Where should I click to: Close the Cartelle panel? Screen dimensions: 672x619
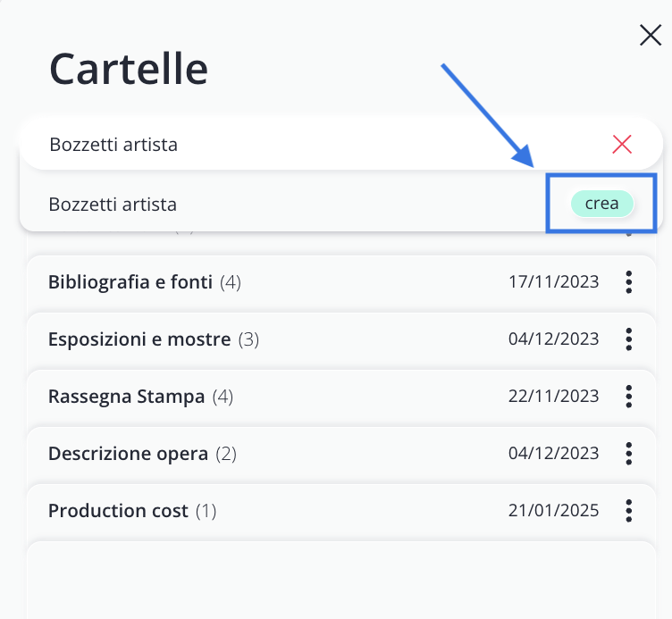651,35
